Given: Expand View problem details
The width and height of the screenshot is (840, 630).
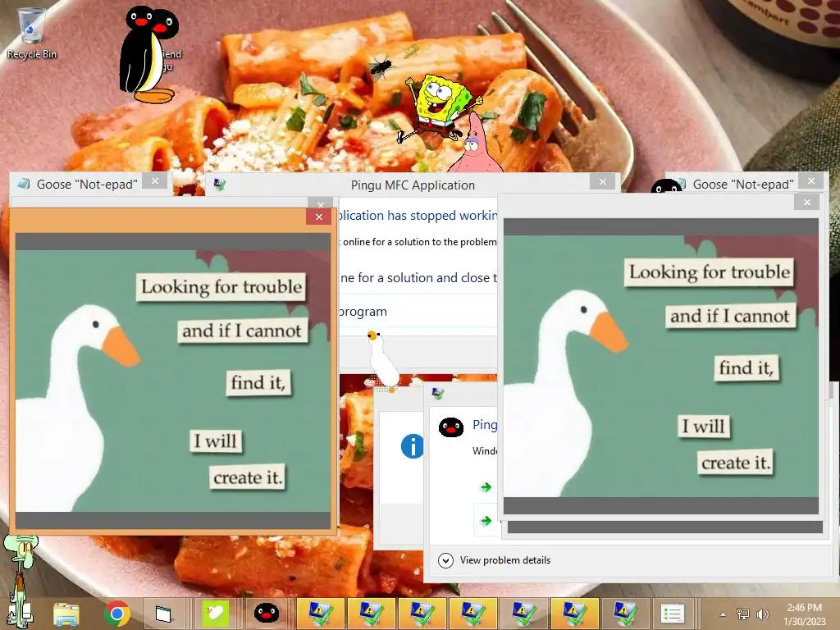Looking at the screenshot, I should click(x=494, y=560).
